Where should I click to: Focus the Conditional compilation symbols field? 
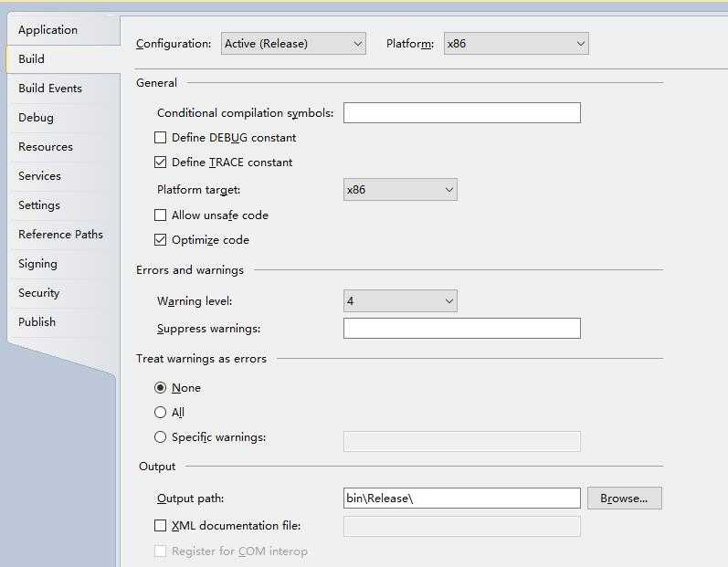[x=462, y=112]
